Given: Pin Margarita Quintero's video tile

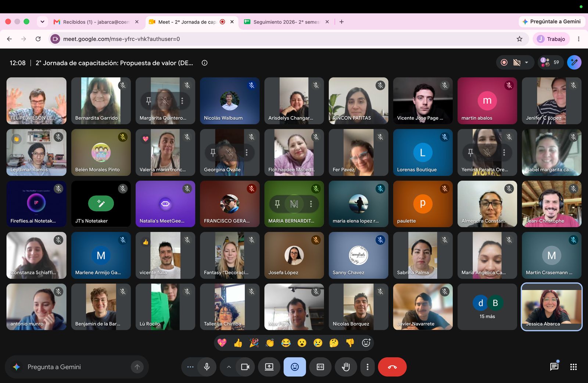Looking at the screenshot, I should point(148,101).
